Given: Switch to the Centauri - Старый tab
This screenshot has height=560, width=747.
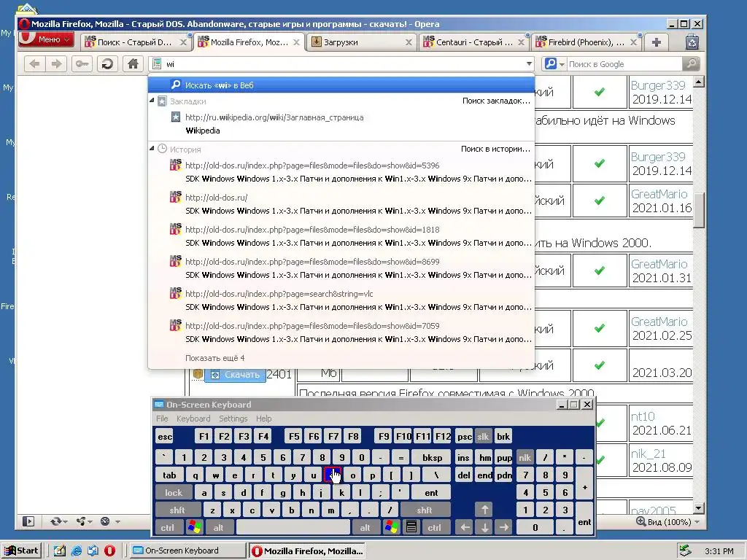Looking at the screenshot, I should (474, 42).
